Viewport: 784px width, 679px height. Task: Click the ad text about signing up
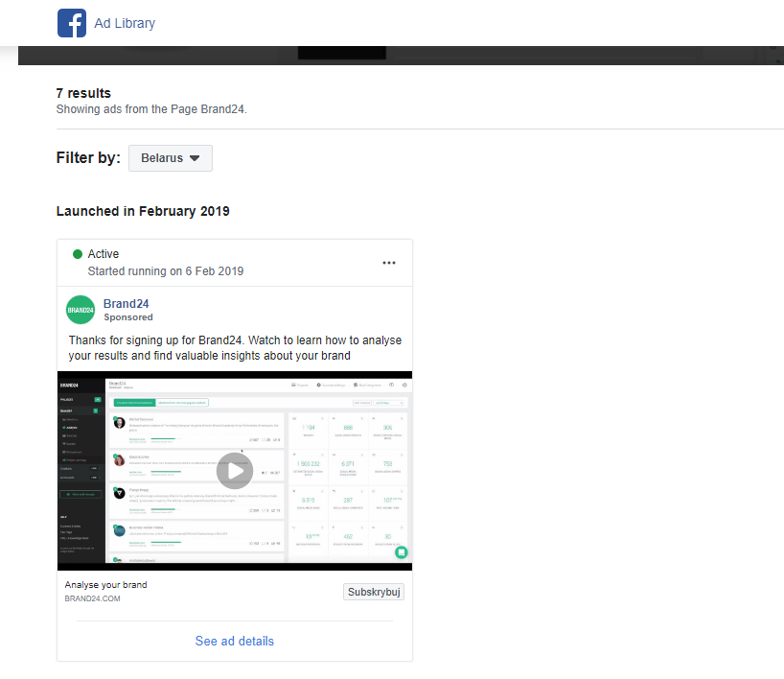(x=235, y=348)
